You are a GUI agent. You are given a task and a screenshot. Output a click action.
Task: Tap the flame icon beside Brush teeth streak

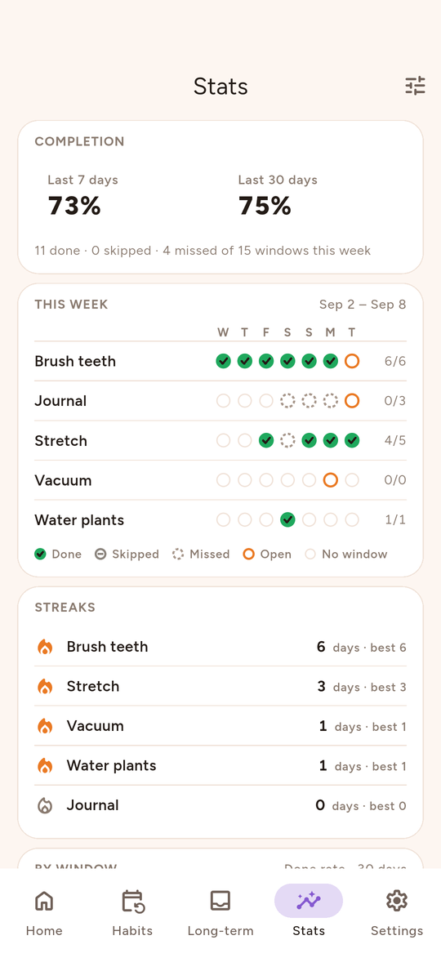45,647
